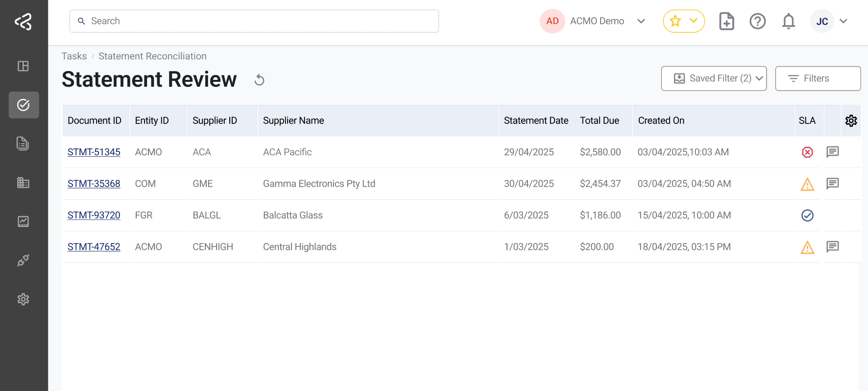Click the SLA warning icon for STMT-47652
Screen dimensions: 868x391
coord(807,247)
